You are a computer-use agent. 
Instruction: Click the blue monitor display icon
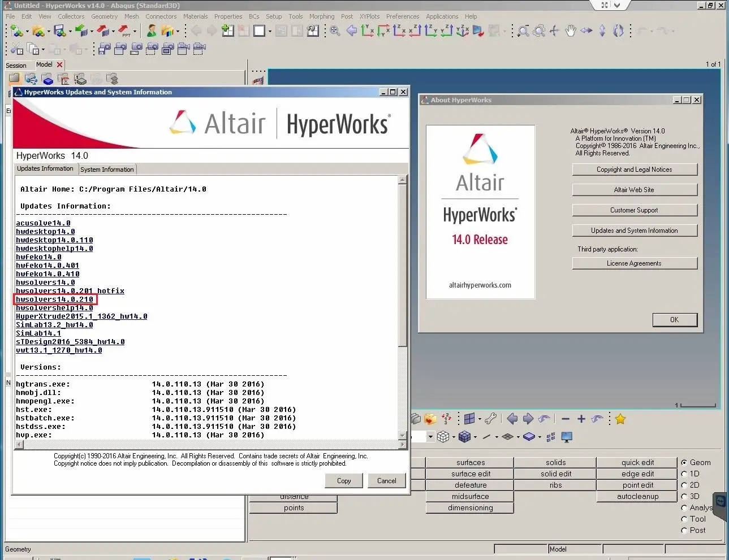tap(566, 437)
